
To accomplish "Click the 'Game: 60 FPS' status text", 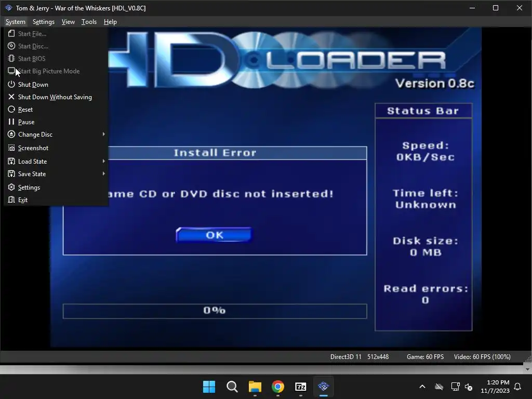I will point(425,357).
